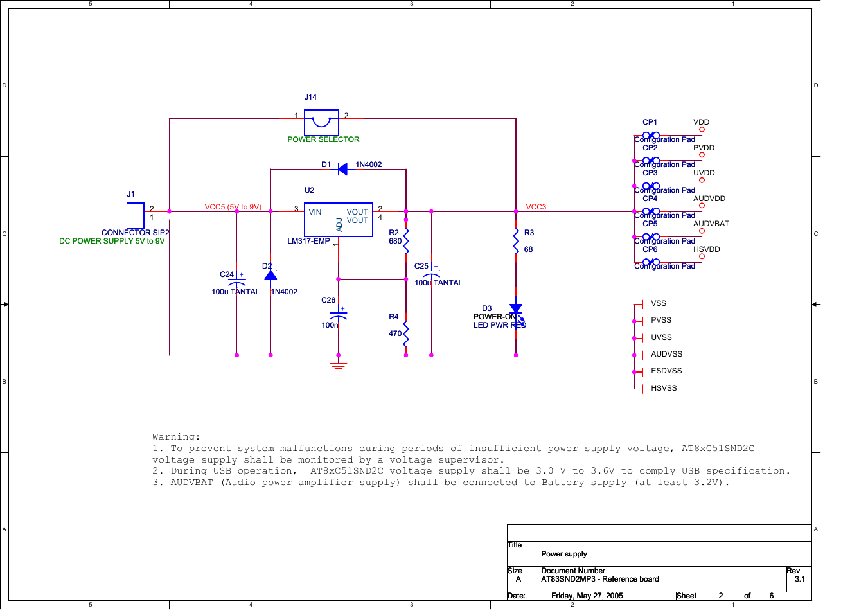Click the CONNECTOR SIP2 label
The image size is (868, 613).
click(x=136, y=233)
